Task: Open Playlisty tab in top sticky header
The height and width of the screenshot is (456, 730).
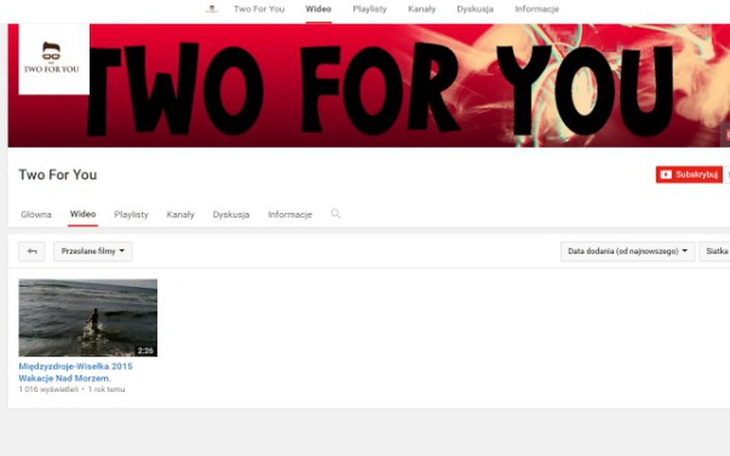Action: click(370, 9)
